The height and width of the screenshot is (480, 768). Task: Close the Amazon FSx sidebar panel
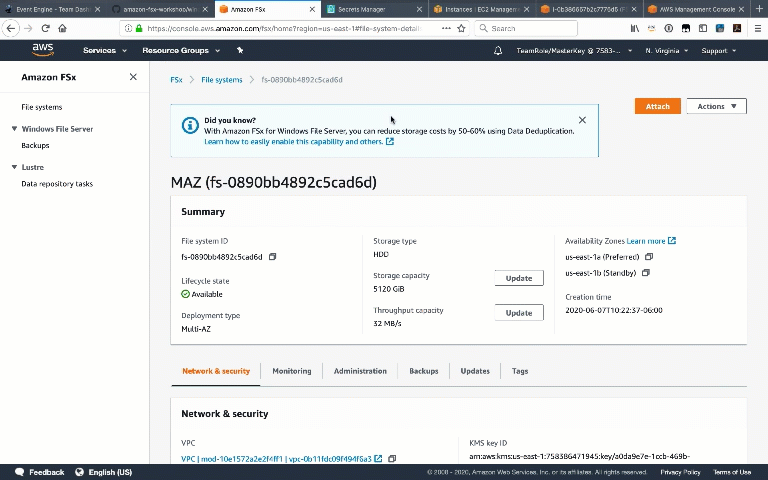tap(133, 77)
